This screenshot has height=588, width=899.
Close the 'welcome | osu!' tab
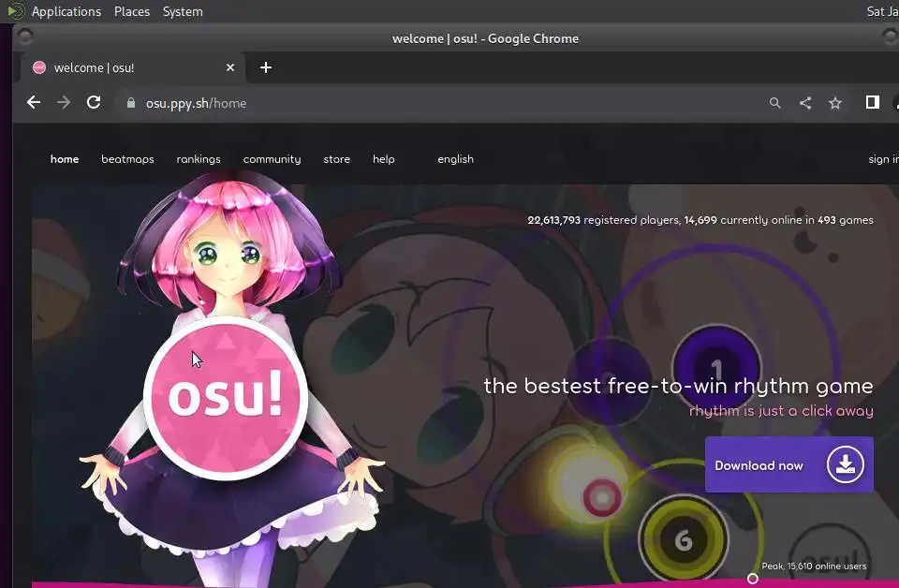click(x=230, y=67)
